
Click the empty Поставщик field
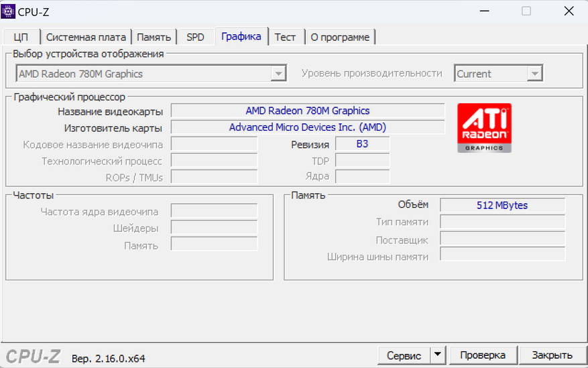point(502,239)
